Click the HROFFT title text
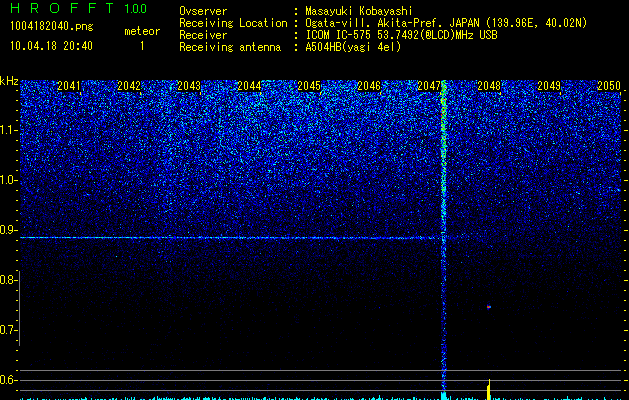 pos(61,8)
